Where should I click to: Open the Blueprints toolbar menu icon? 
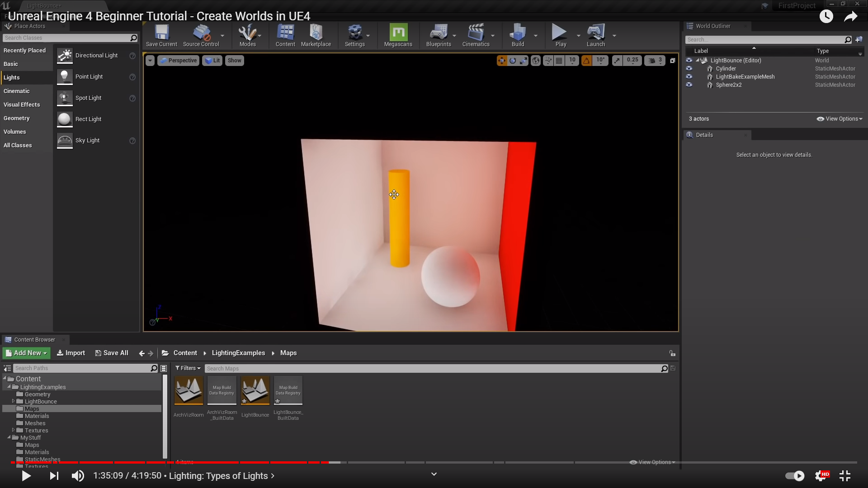click(x=438, y=33)
